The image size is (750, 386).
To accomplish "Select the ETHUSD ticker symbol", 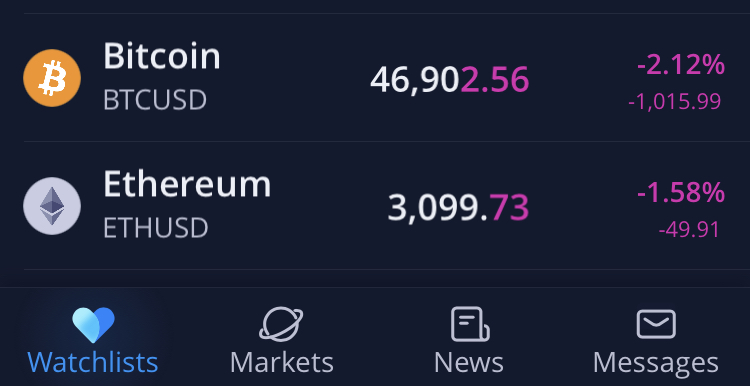I will [156, 228].
